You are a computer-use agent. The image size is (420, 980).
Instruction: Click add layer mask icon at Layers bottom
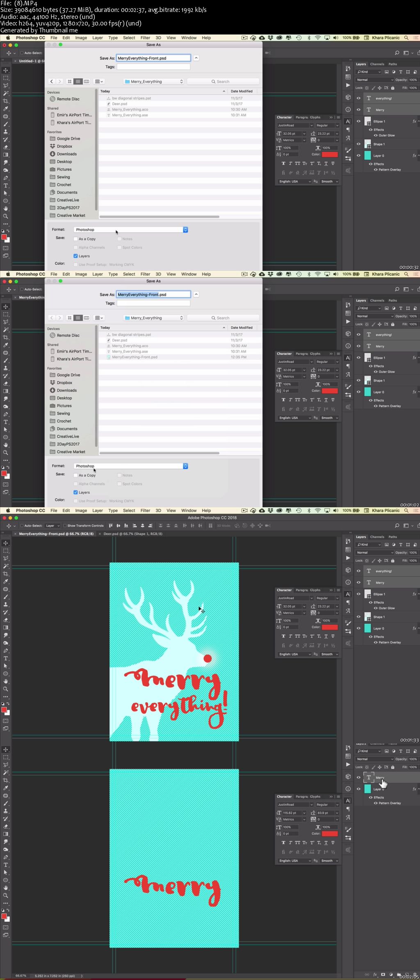coord(383,974)
